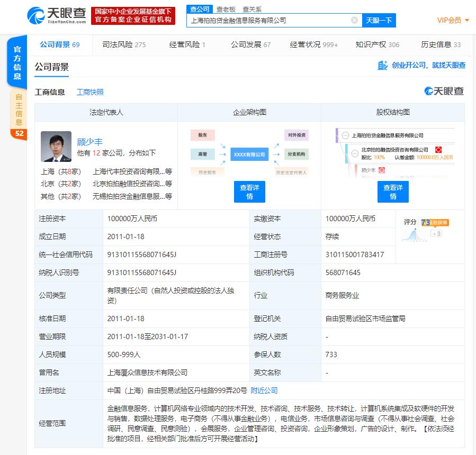Screen dimensions: 476x455
Task: Switch to the 查公司 search tab
Action: click(x=200, y=9)
